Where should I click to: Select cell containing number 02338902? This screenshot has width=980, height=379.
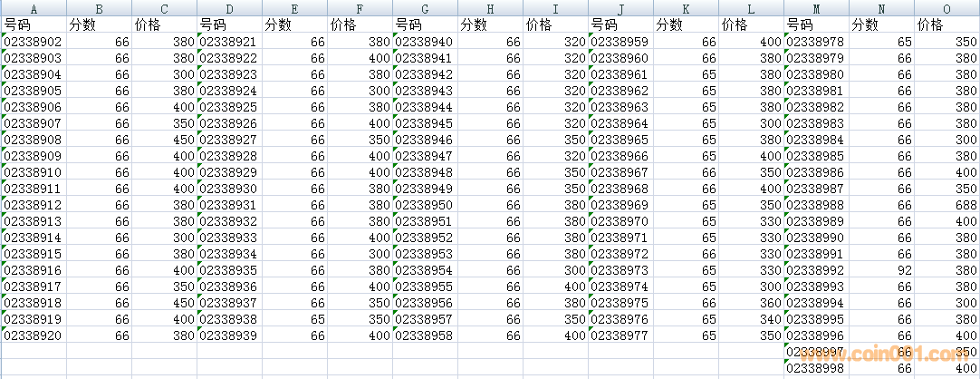34,42
